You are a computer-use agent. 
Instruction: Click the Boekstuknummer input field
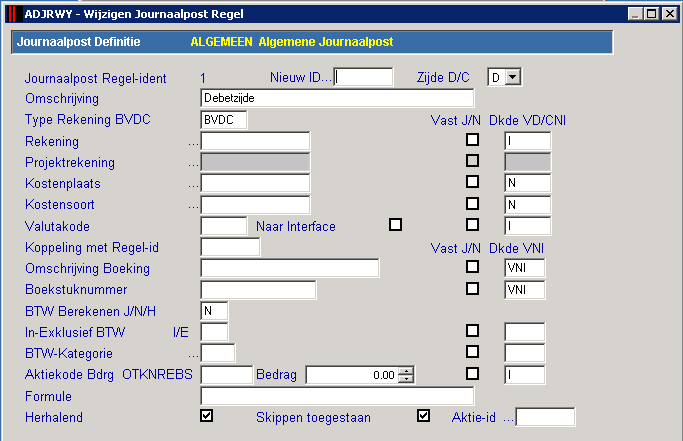[x=258, y=290]
